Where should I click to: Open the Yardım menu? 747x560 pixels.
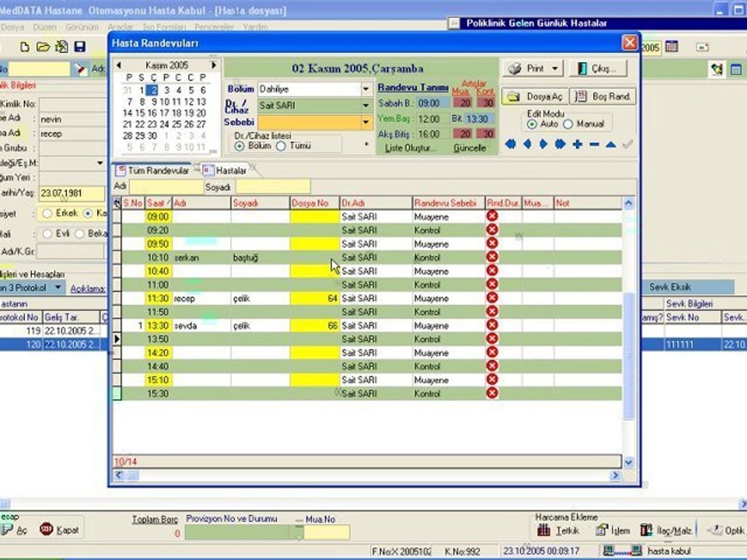tap(255, 27)
